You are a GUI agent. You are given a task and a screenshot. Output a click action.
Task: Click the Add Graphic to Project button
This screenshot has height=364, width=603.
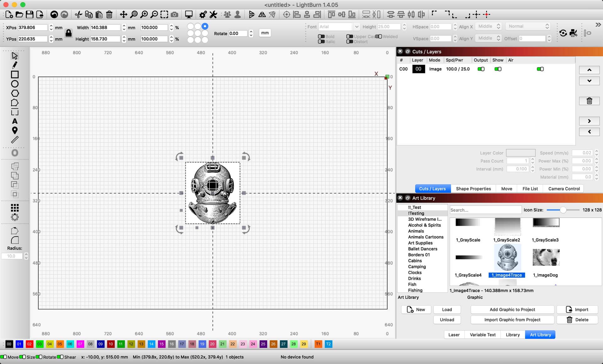pyautogui.click(x=512, y=310)
